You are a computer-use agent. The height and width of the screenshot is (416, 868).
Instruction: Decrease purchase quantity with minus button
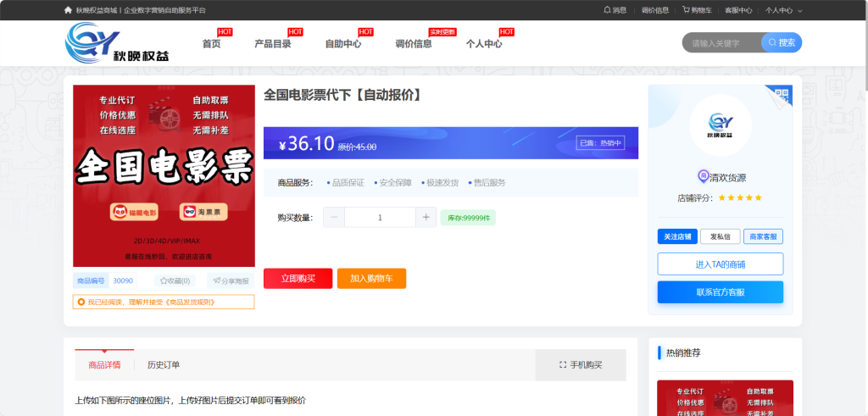[x=334, y=218]
